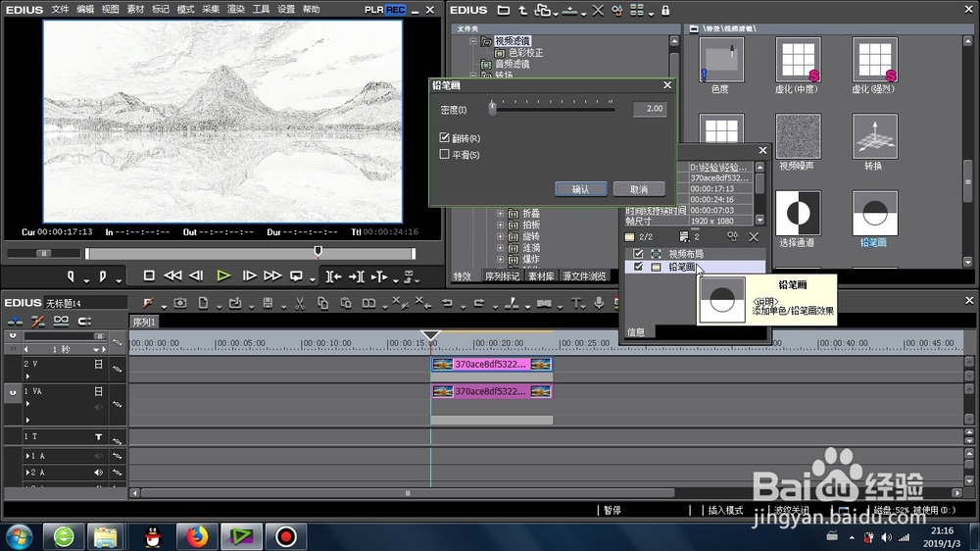
Task: Toggle video visibility on the 1 VA track
Action: pos(98,391)
